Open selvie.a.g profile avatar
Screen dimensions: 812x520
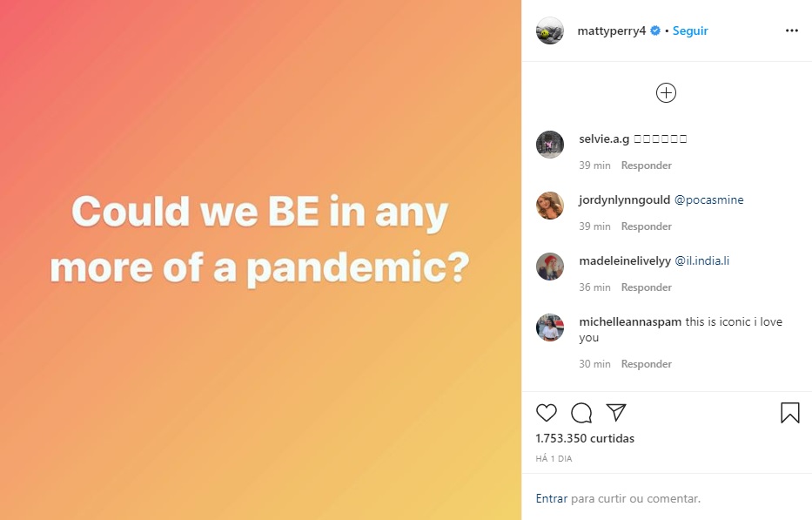click(x=550, y=145)
